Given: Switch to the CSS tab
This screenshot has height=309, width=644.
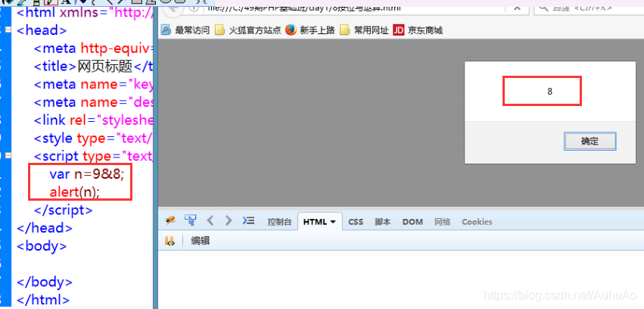Looking at the screenshot, I should pyautogui.click(x=356, y=222).
